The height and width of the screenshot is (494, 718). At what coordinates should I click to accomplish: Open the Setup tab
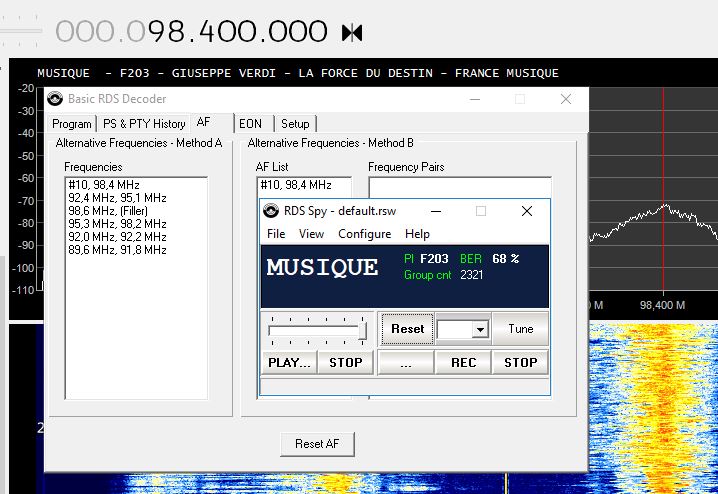click(295, 124)
